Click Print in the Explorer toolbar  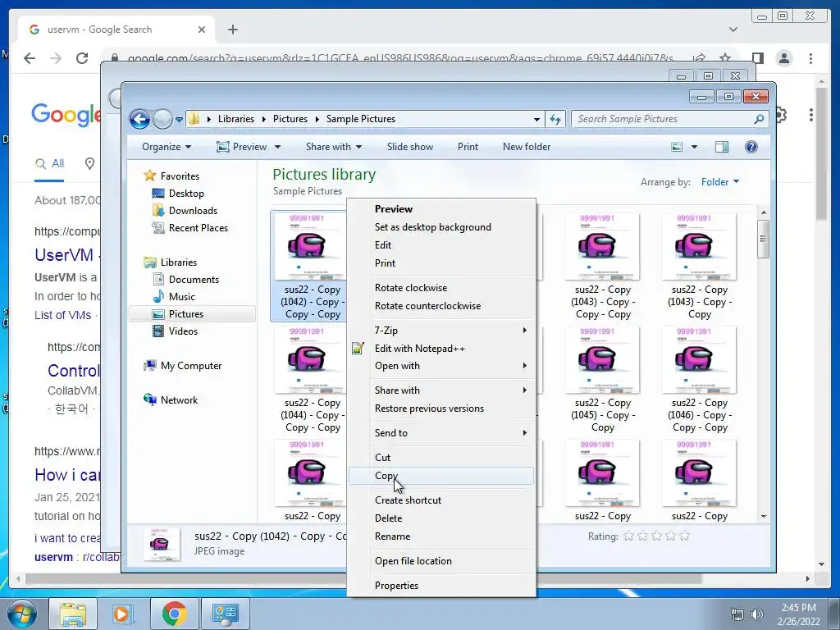(x=468, y=147)
